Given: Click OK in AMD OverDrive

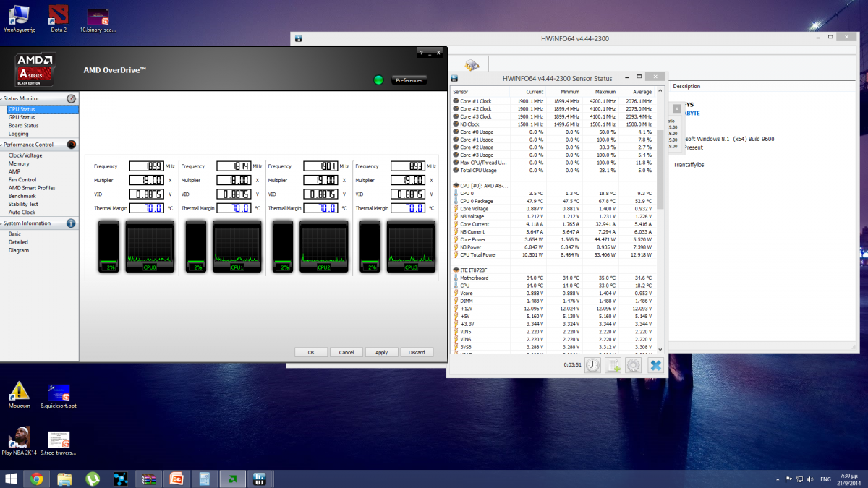Looking at the screenshot, I should click(x=311, y=352).
